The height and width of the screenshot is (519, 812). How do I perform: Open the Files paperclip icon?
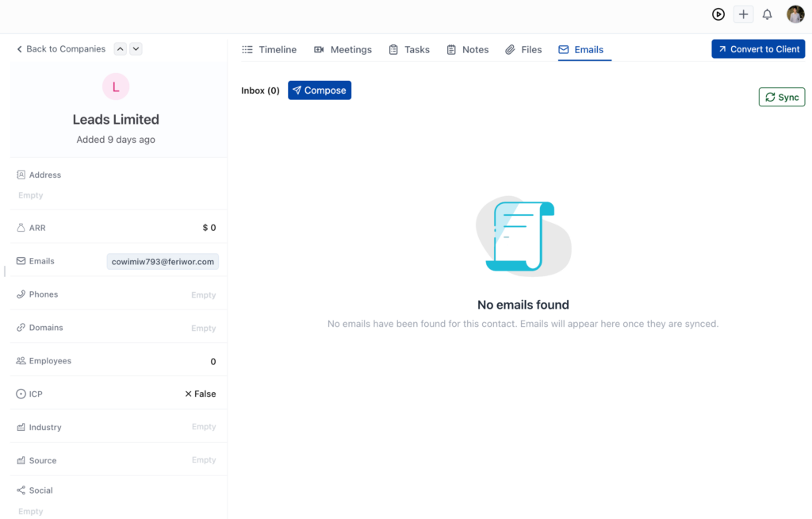(x=511, y=49)
